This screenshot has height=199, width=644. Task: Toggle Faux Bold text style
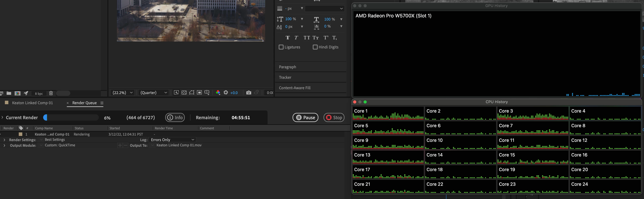point(288,38)
